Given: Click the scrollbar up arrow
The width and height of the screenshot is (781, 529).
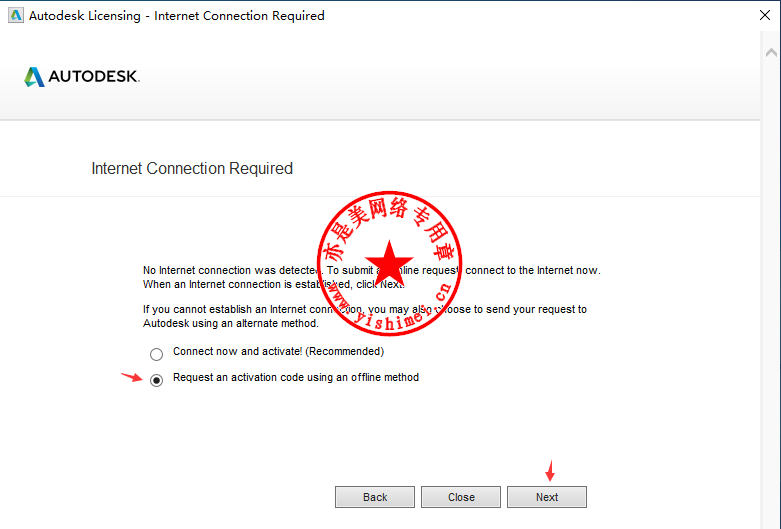Looking at the screenshot, I should [771, 52].
